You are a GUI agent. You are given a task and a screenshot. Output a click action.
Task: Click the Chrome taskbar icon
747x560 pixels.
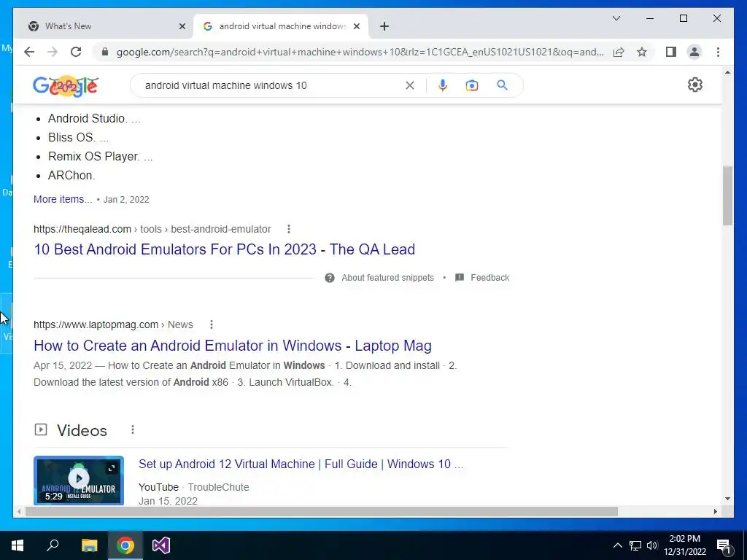pos(125,545)
